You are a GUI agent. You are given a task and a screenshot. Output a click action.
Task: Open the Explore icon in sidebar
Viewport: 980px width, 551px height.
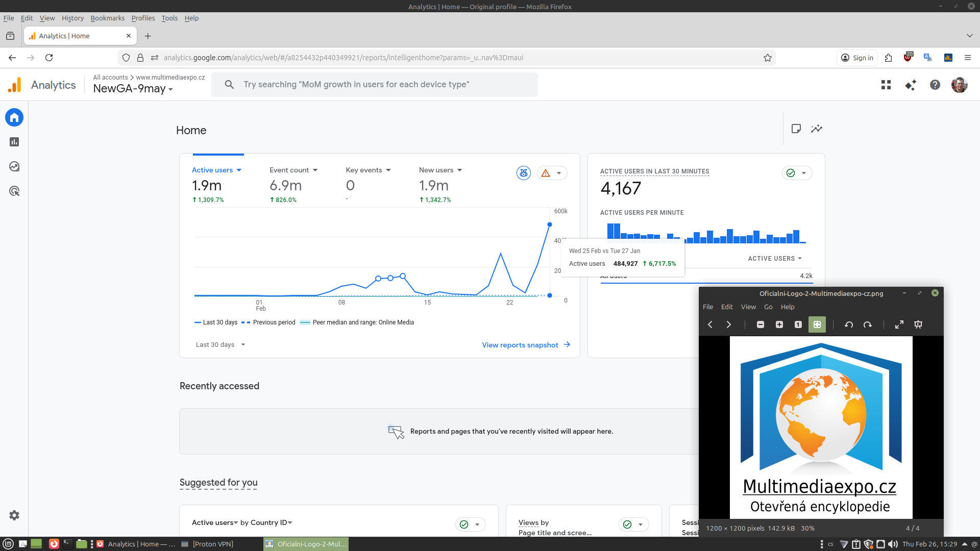[14, 166]
